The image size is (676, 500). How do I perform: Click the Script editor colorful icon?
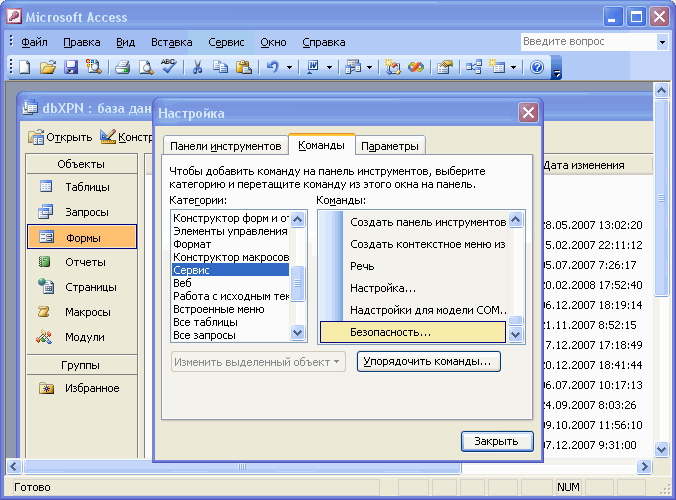(x=416, y=67)
